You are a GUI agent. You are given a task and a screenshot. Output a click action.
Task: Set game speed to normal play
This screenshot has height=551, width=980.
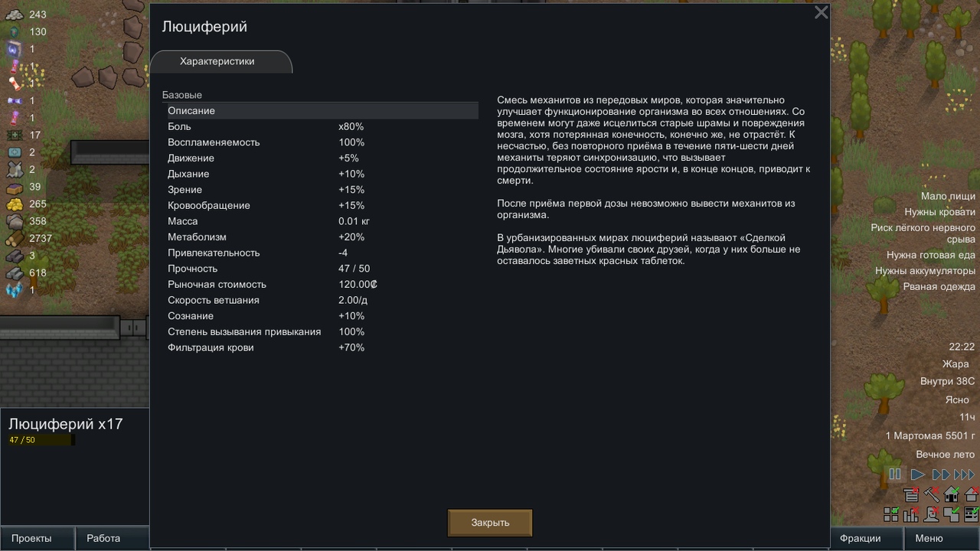click(x=917, y=474)
